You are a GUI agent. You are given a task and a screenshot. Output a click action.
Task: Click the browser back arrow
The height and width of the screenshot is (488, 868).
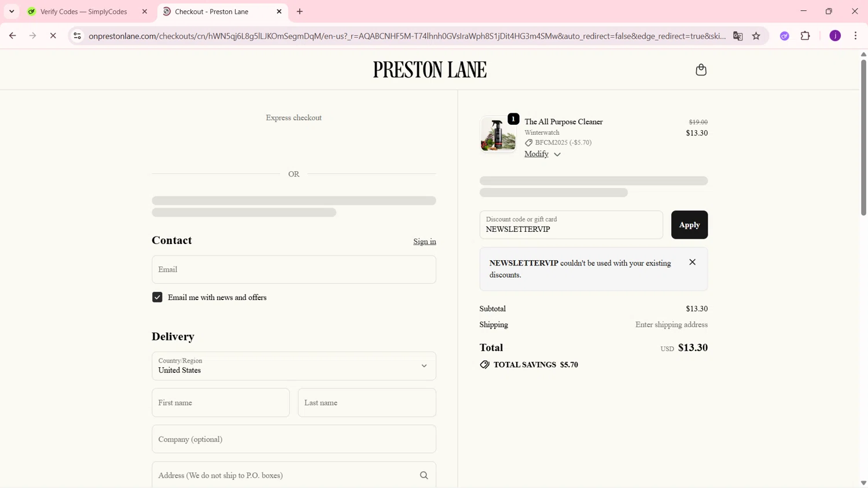(13, 36)
